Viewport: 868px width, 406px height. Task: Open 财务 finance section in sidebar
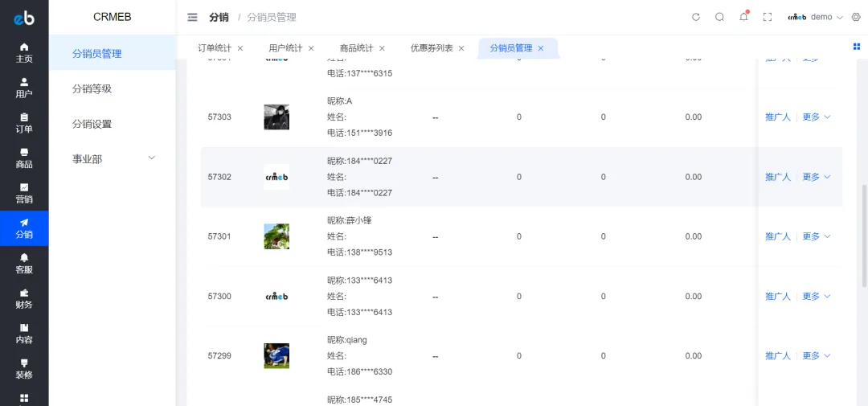24,298
